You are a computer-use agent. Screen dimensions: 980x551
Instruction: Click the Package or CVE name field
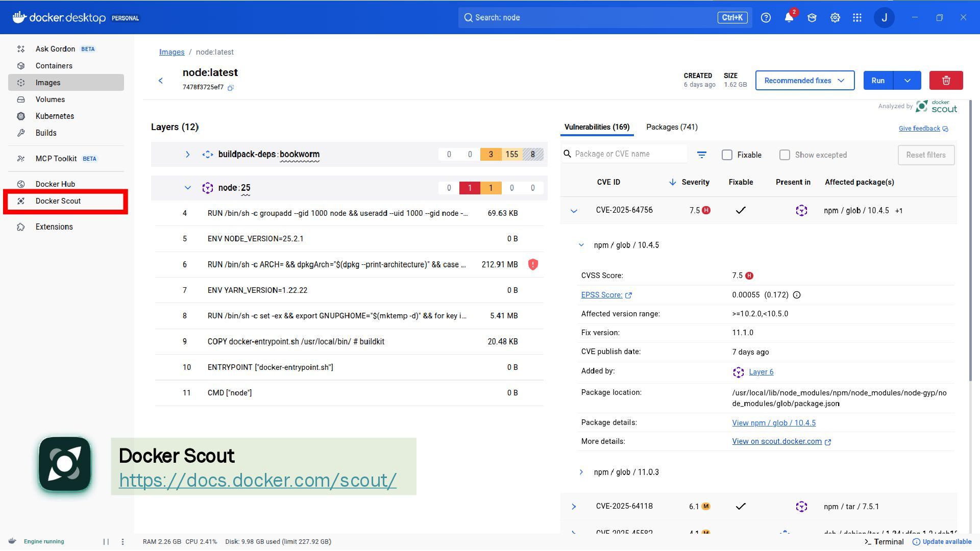628,154
